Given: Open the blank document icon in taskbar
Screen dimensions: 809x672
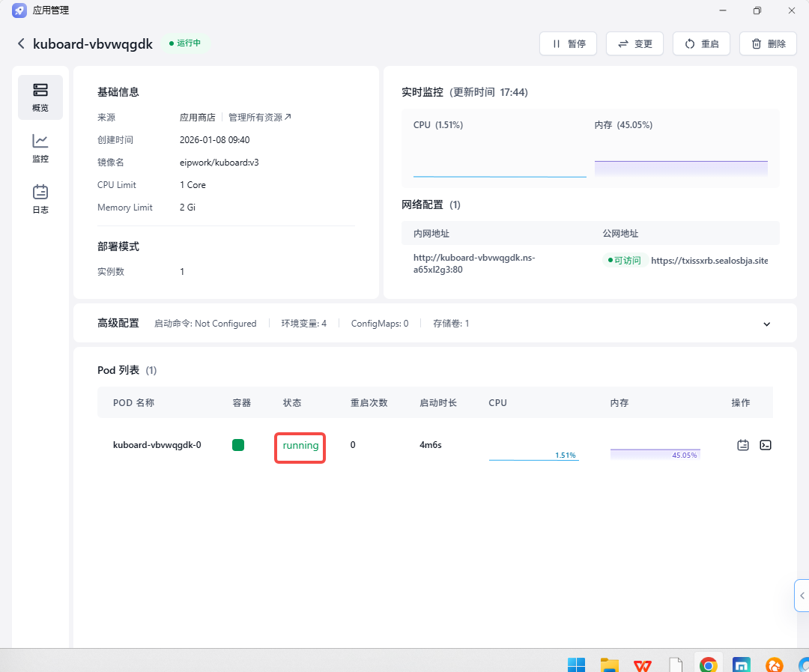Looking at the screenshot, I should [676, 665].
